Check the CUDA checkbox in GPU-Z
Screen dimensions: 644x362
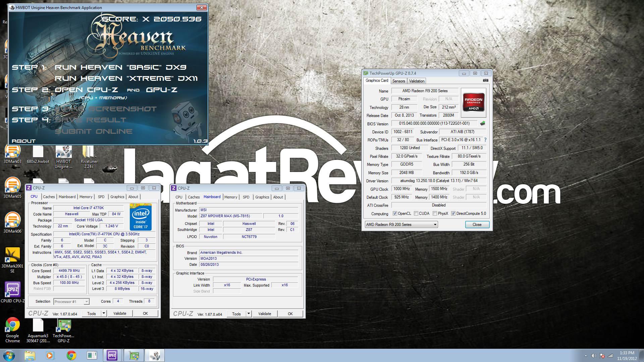pos(416,214)
